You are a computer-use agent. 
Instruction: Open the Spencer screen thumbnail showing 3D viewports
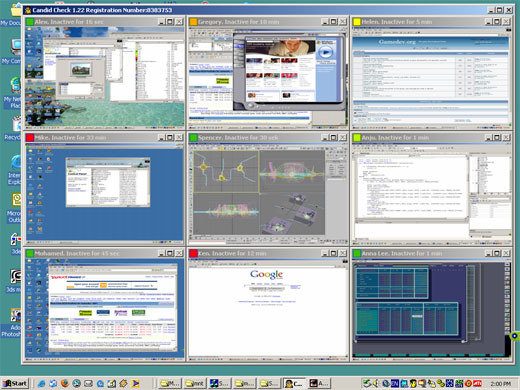tap(268, 193)
